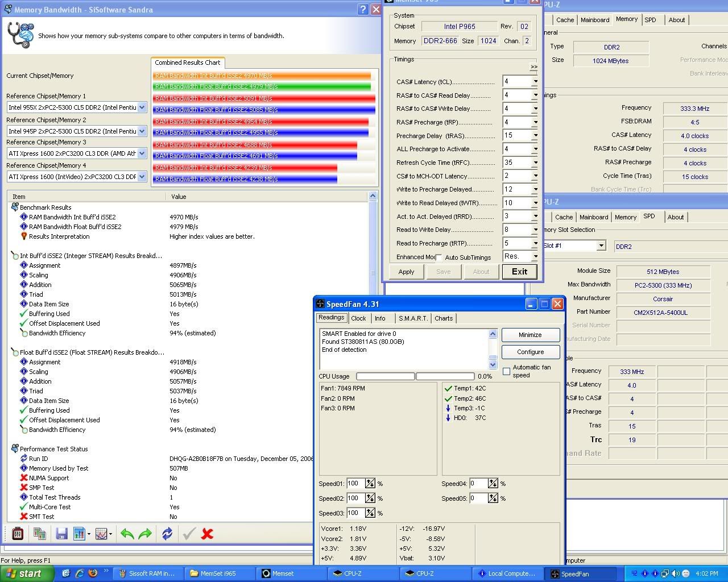The width and height of the screenshot is (728, 582).
Task: Click the bar chart icon in Sandra toolbar
Action: (80, 534)
